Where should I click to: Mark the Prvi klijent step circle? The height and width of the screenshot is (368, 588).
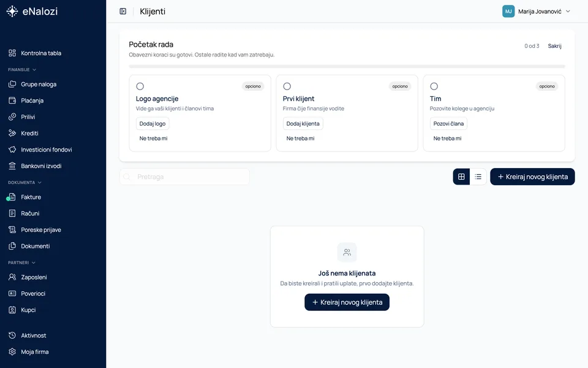click(x=287, y=86)
